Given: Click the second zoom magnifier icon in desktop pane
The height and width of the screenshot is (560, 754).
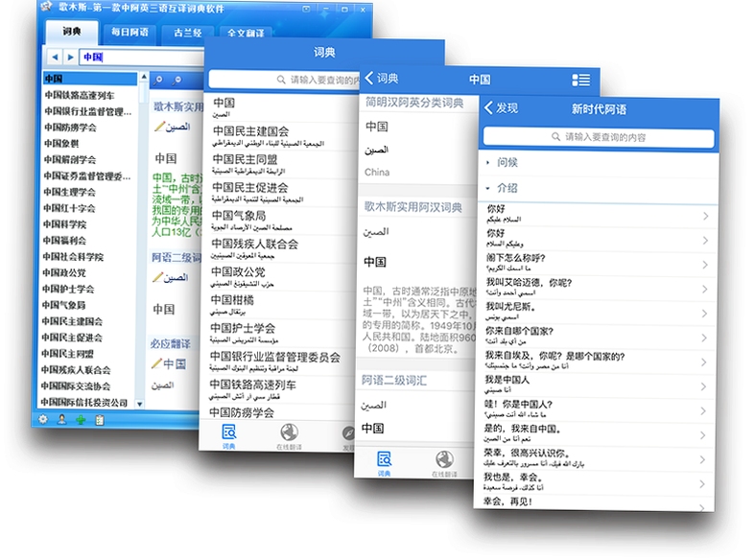Looking at the screenshot, I should pos(177,80).
